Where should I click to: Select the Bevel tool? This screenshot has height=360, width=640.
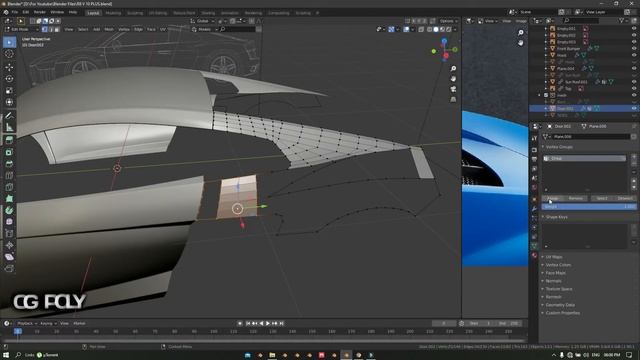(9, 164)
